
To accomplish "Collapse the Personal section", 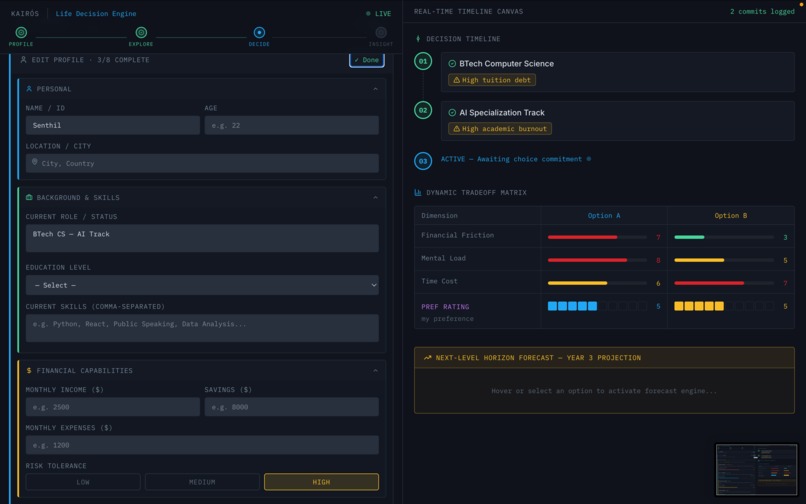I will point(375,89).
